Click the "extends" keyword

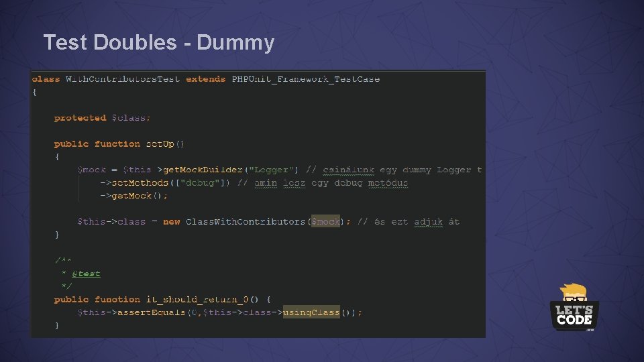205,79
